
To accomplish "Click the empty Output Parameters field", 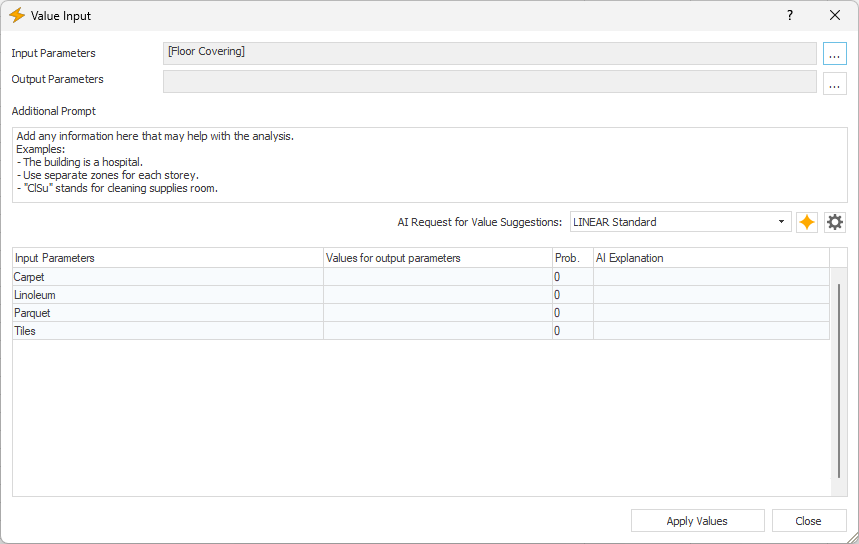I will click(490, 82).
